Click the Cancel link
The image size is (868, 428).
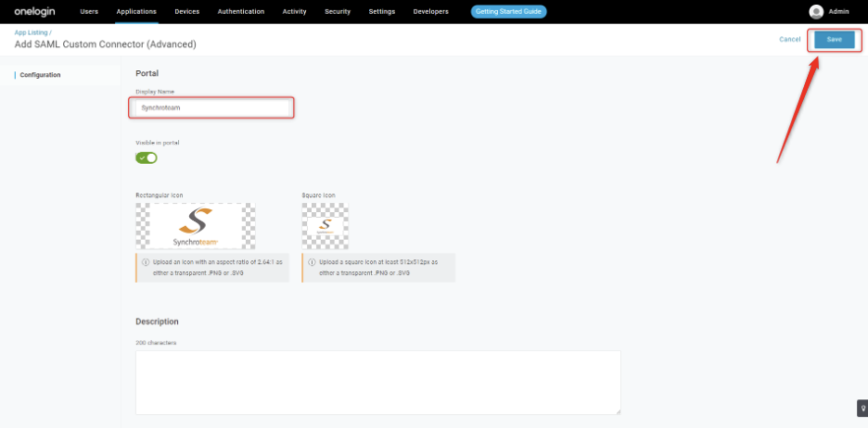click(790, 39)
